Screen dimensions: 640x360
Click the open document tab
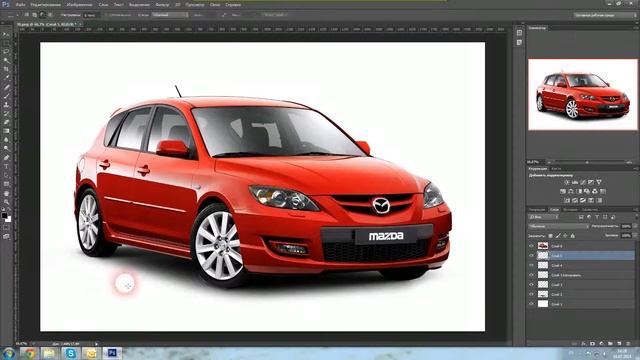click(48, 24)
